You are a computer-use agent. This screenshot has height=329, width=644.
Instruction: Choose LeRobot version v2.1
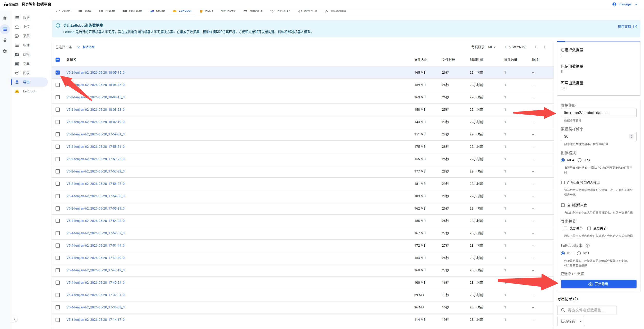click(x=579, y=253)
